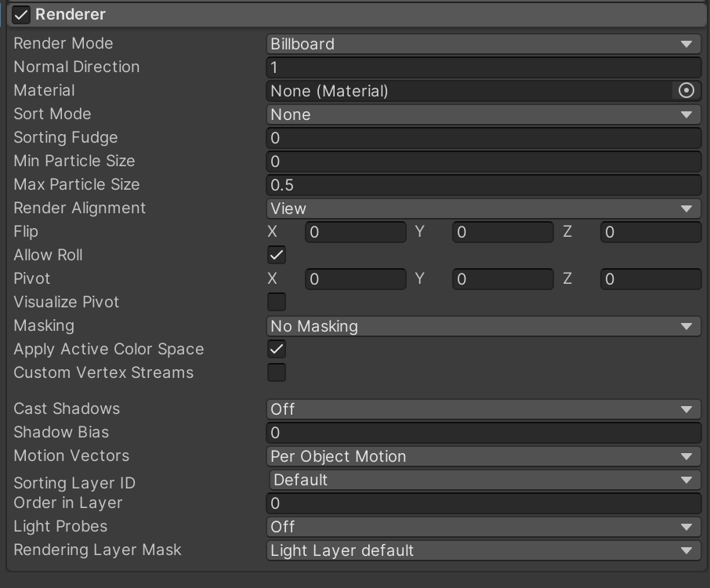
Task: Open the Masking dropdown showing No Masking
Action: tap(484, 326)
